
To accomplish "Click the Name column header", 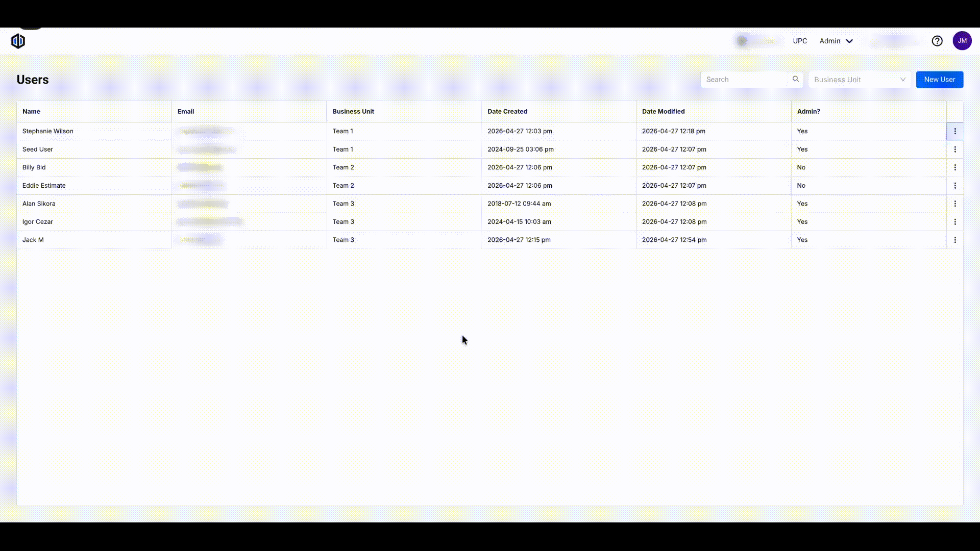I will [x=31, y=111].
